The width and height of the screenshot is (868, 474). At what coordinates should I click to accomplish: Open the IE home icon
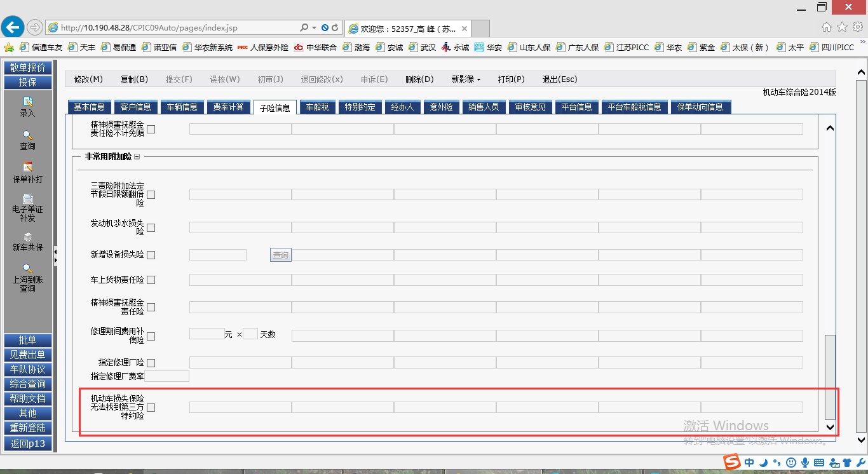point(826,27)
